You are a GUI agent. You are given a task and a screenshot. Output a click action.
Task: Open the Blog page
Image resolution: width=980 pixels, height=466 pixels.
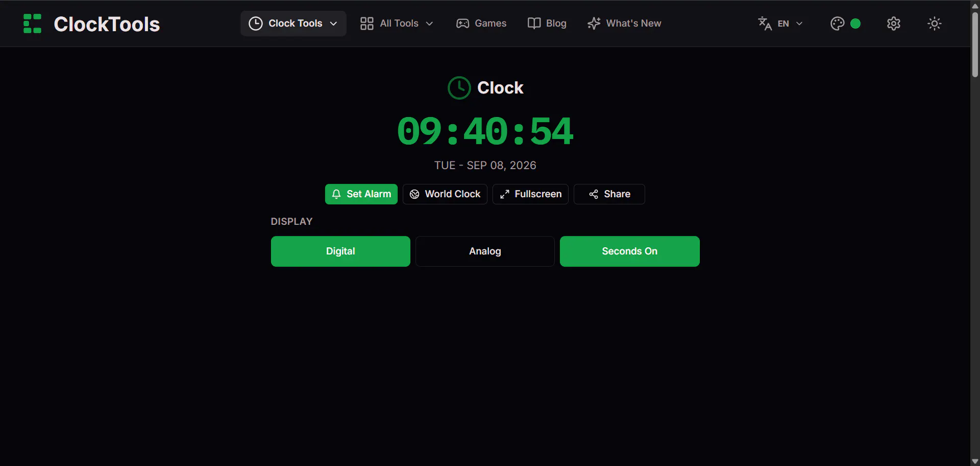[x=547, y=24]
